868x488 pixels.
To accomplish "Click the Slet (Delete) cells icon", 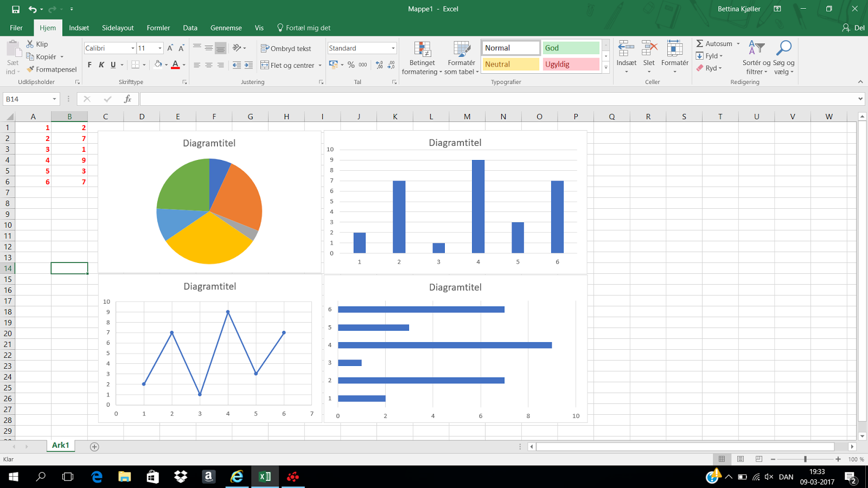I will (648, 48).
